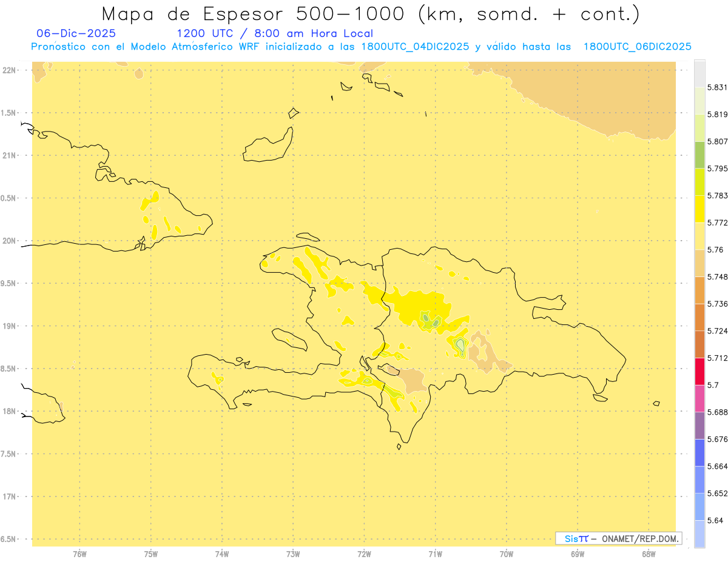This screenshot has width=728, height=562.
Task: Click the legend value '5.712'
Action: (718, 358)
